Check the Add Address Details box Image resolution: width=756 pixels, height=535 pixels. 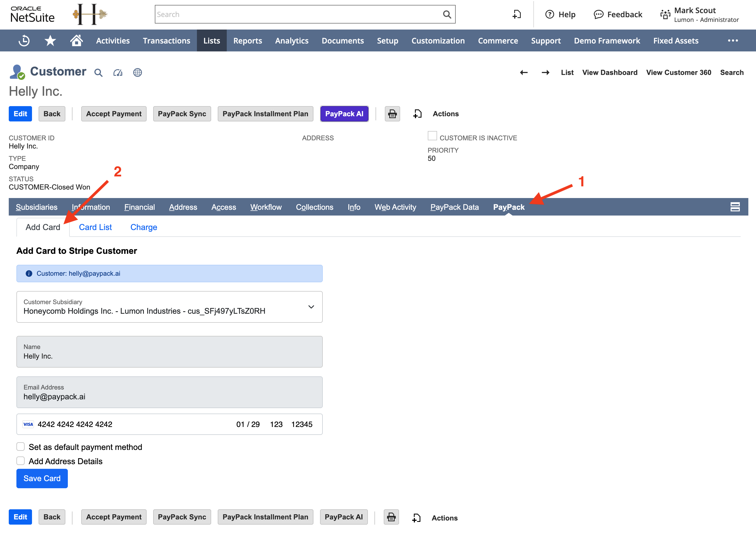[x=21, y=461]
